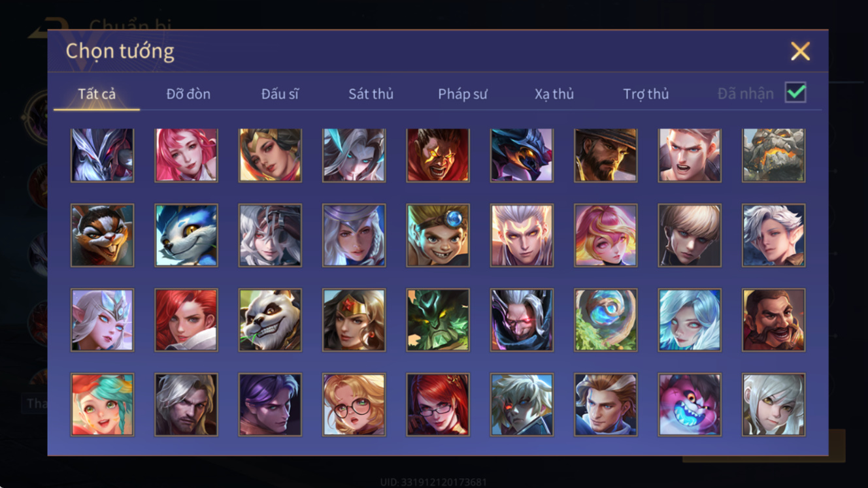Viewport: 868px width, 488px height.
Task: Choose the goggles-wearing grinning boy hero
Action: pos(438,235)
